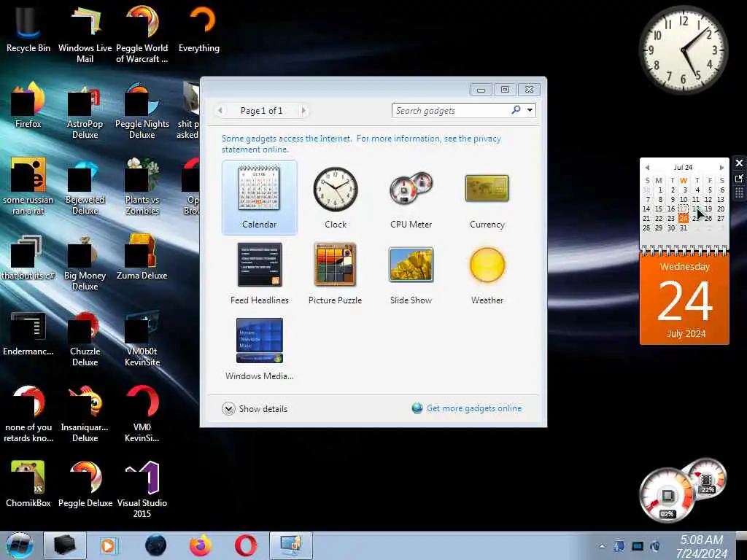The width and height of the screenshot is (747, 560).
Task: Select VM0b0t KevinSite desktop icon
Action: (x=142, y=338)
